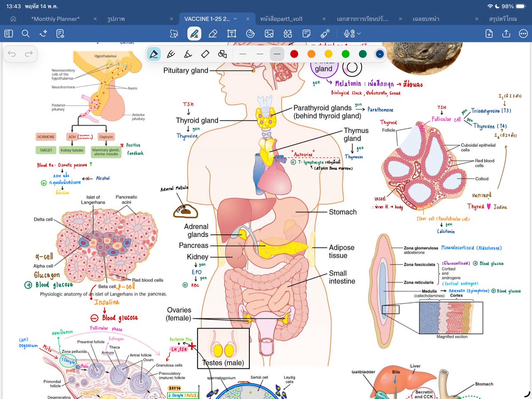Switch to the เอกสารการเรียนปรั... tab
The image size is (532, 399).
point(363,19)
